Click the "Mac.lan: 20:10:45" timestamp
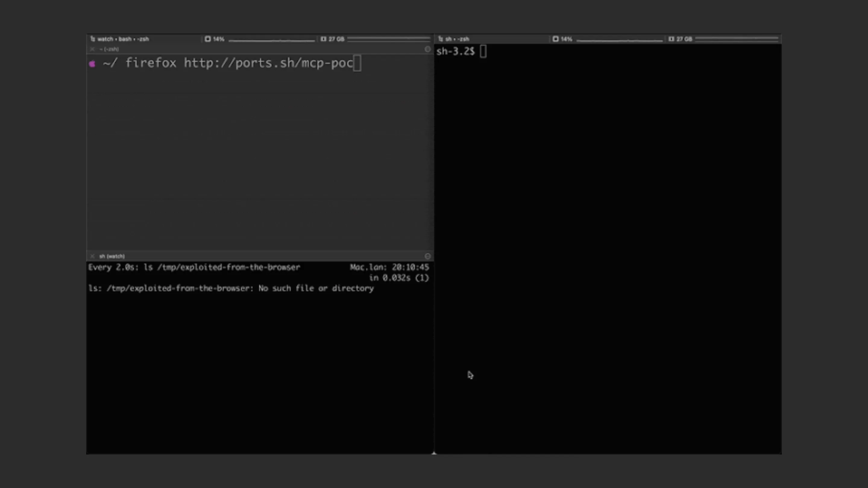This screenshot has width=868, height=488. (x=389, y=267)
